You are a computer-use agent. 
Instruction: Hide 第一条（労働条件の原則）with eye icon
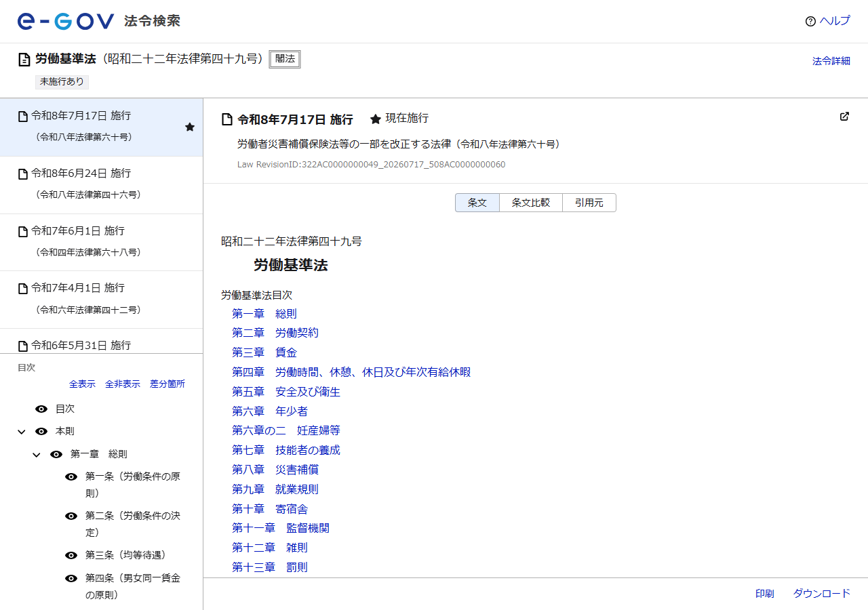click(x=71, y=477)
